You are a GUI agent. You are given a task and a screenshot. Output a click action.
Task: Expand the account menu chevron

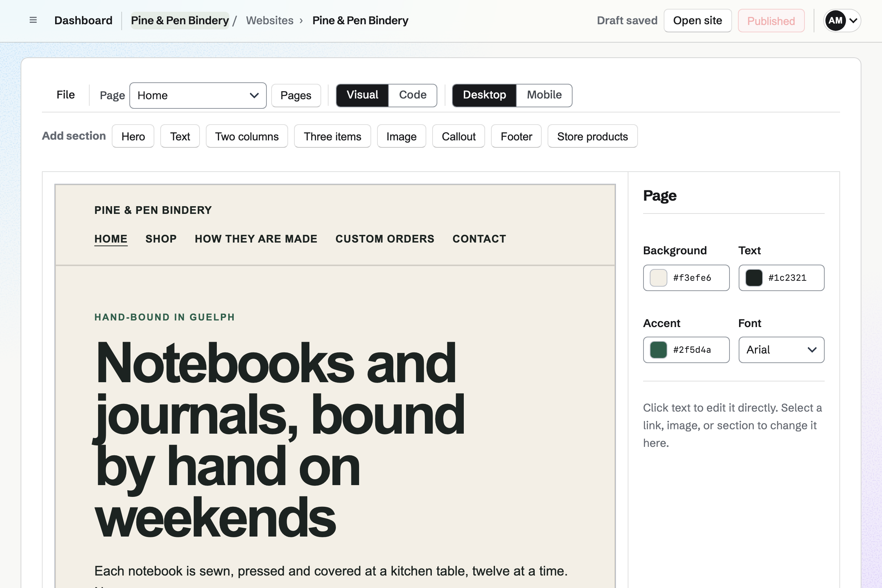tap(853, 21)
